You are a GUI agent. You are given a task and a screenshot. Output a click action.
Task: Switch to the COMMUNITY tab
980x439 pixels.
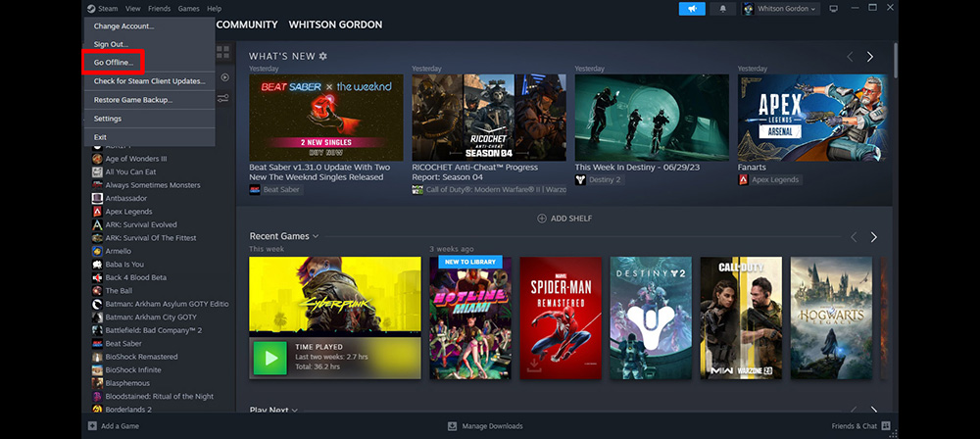point(247,24)
